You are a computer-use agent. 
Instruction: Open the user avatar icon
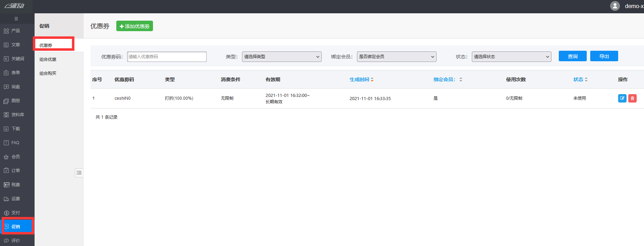615,6
